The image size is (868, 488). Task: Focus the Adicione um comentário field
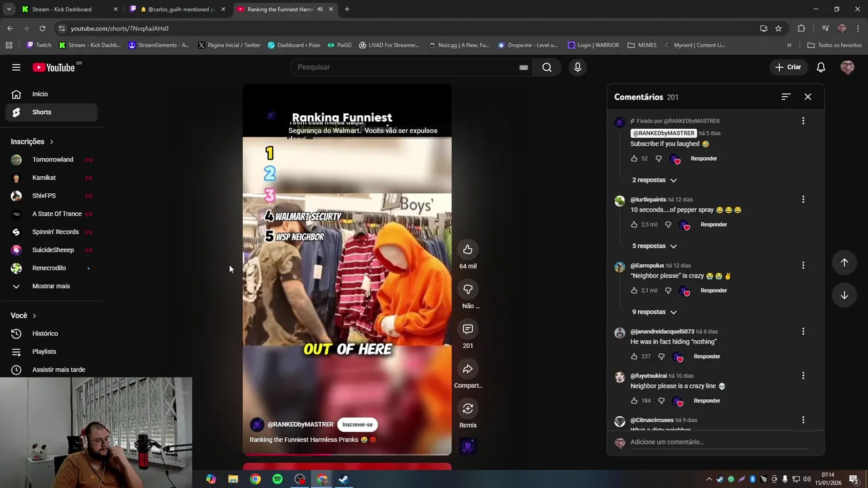(x=719, y=442)
